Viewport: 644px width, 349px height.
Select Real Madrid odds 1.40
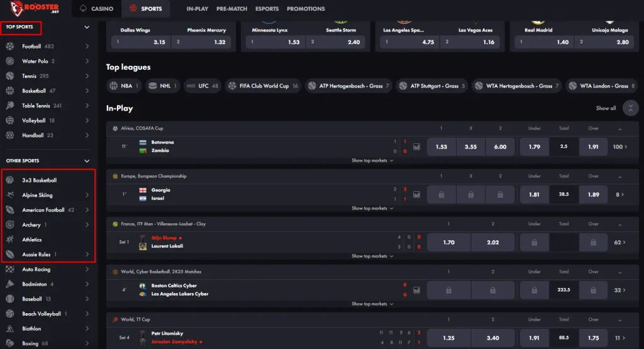click(x=544, y=42)
